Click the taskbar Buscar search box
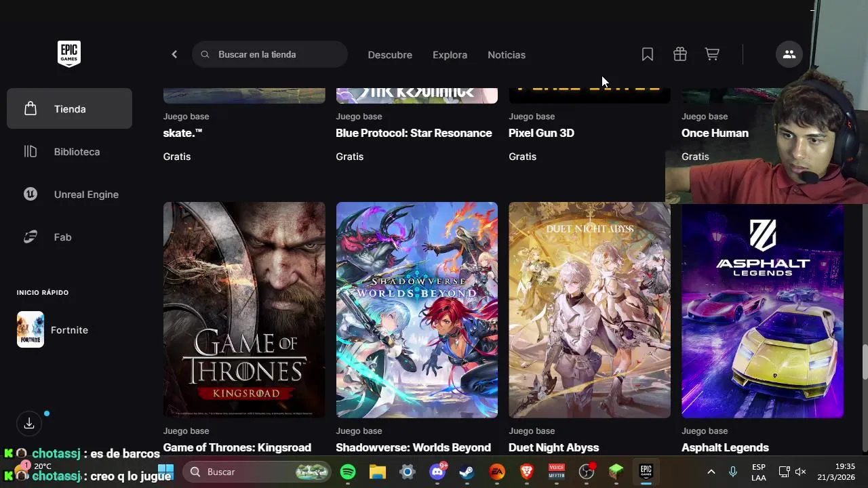This screenshot has height=488, width=868. (257, 471)
